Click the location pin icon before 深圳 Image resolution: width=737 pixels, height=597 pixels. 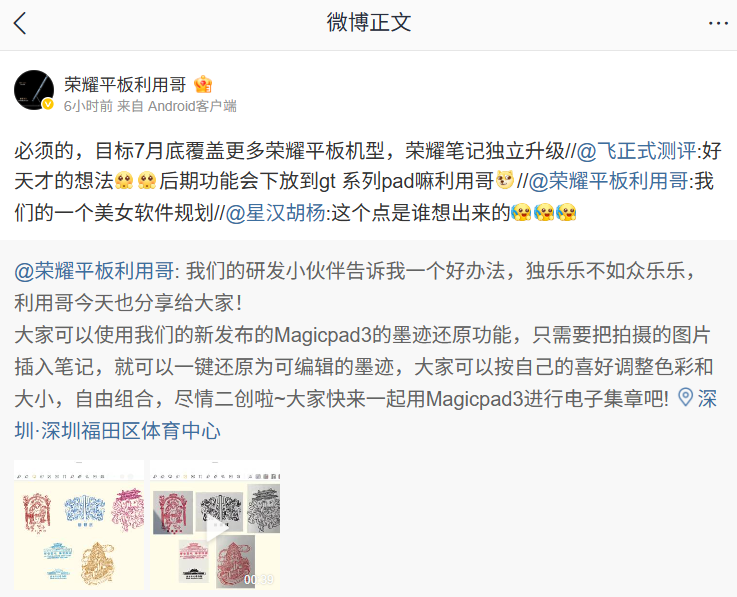tap(685, 398)
